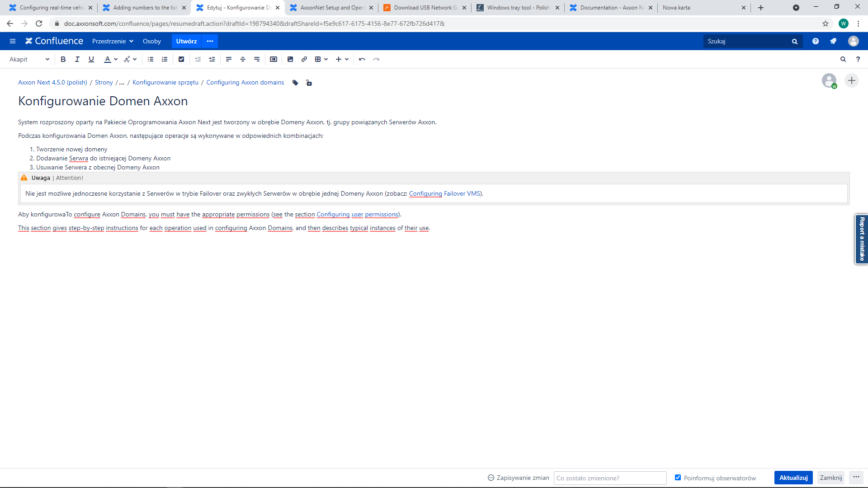The width and height of the screenshot is (868, 488).
Task: Click the insert image icon
Action: pos(290,59)
